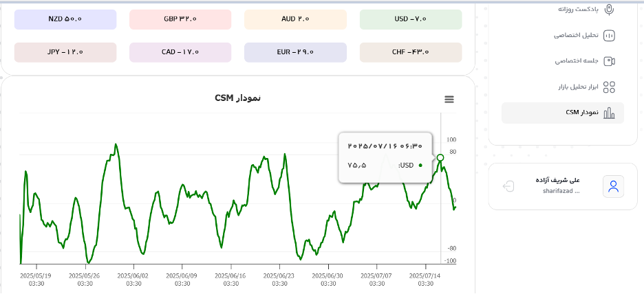The height and width of the screenshot is (294, 644).
Task: Open the chart hamburger menu icon
Action: click(x=449, y=99)
